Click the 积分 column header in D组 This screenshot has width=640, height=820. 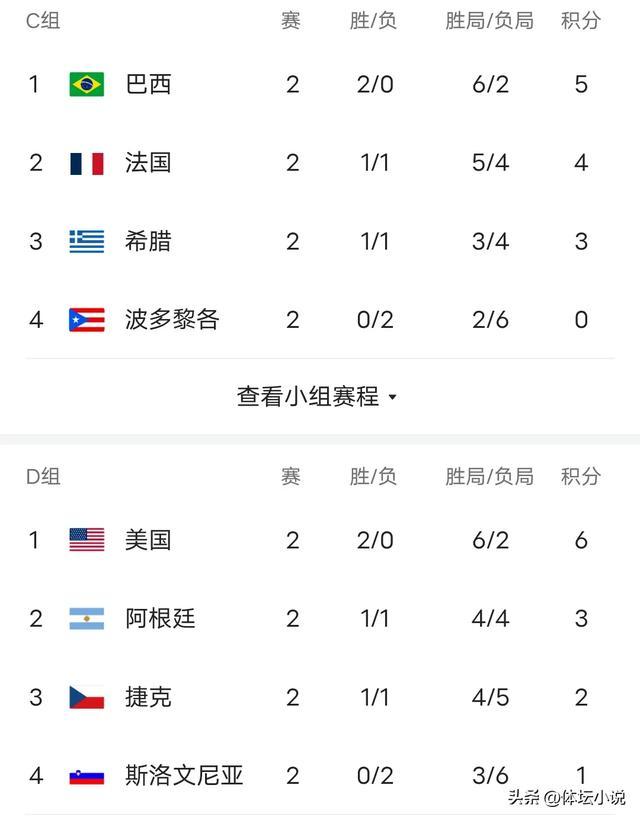[x=581, y=476]
